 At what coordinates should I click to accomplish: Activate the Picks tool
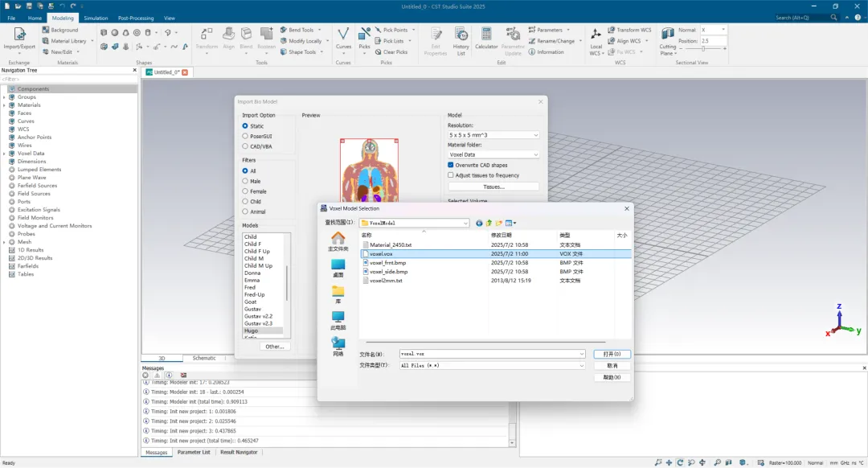pyautogui.click(x=364, y=39)
